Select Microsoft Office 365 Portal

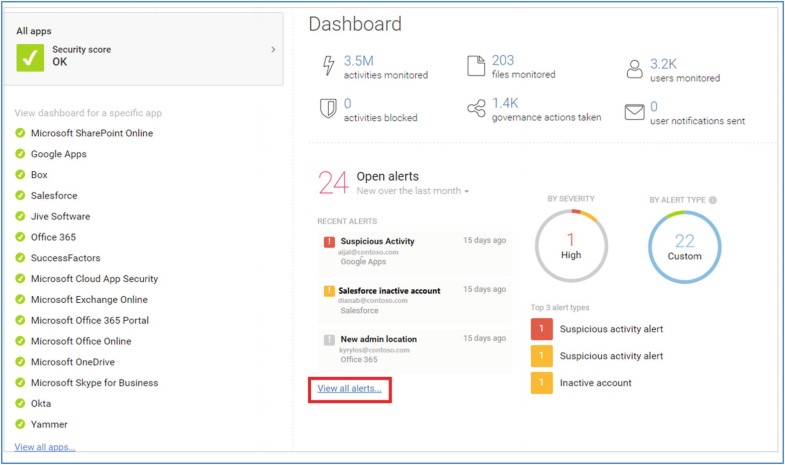pyautogui.click(x=90, y=320)
